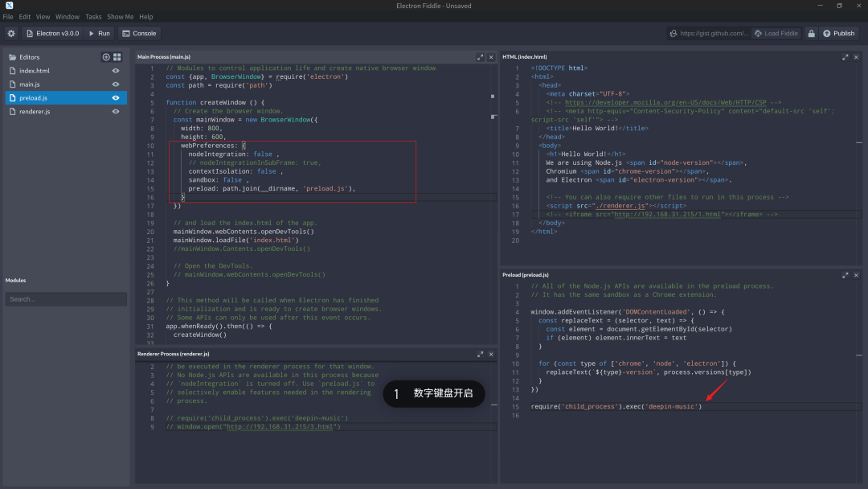Viewport: 868px width, 489px height.
Task: Select index.html in the Editors list
Action: (66, 71)
